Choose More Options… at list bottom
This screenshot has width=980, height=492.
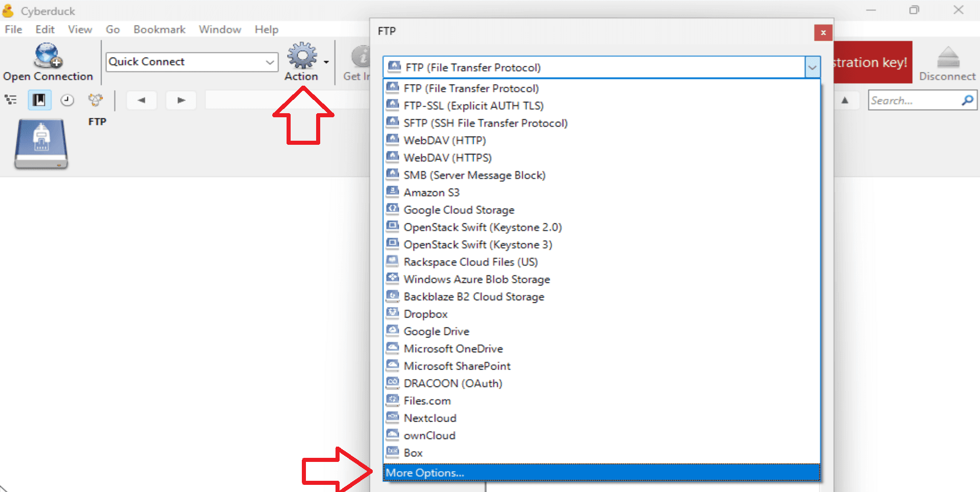coord(425,473)
